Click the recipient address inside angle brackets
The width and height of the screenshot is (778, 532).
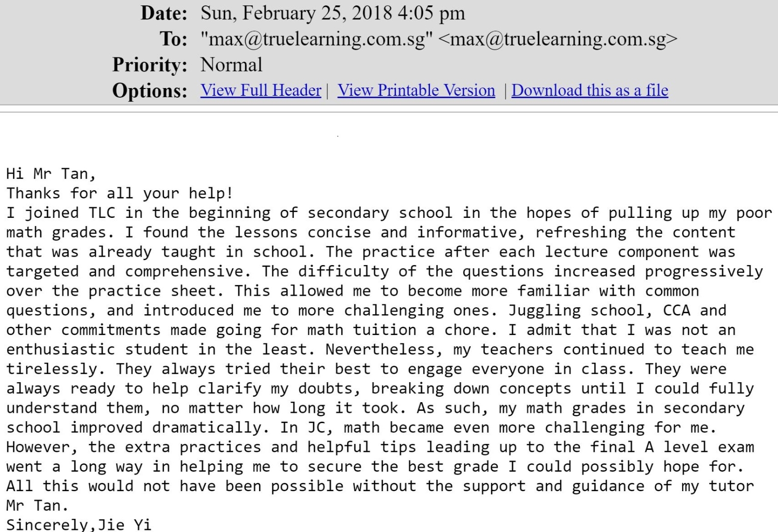coord(557,39)
